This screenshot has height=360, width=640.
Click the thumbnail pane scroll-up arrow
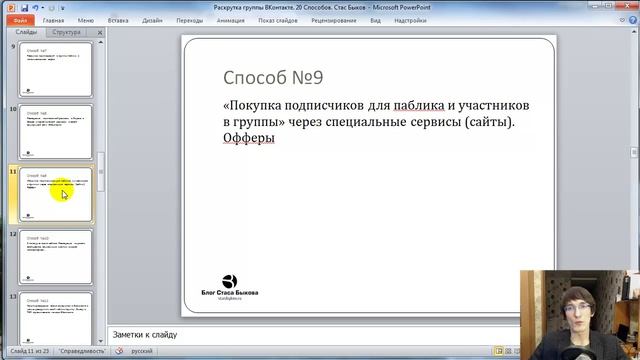point(101,42)
